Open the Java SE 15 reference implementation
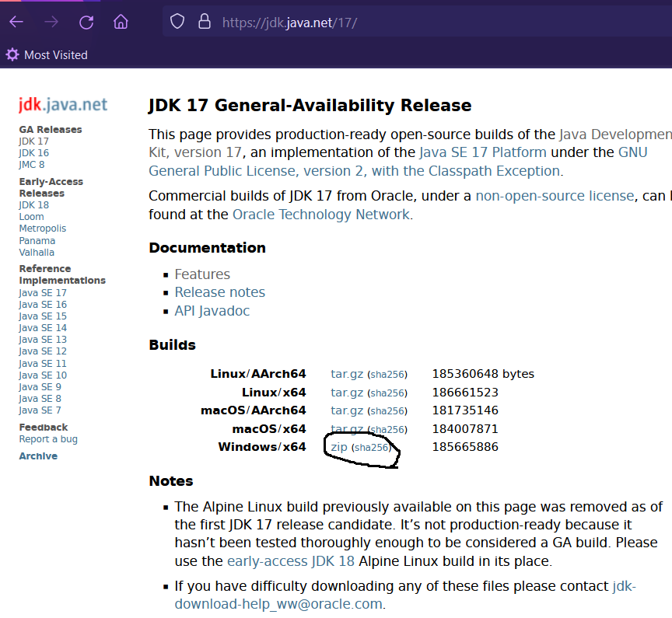This screenshot has height=618, width=672. click(x=43, y=316)
